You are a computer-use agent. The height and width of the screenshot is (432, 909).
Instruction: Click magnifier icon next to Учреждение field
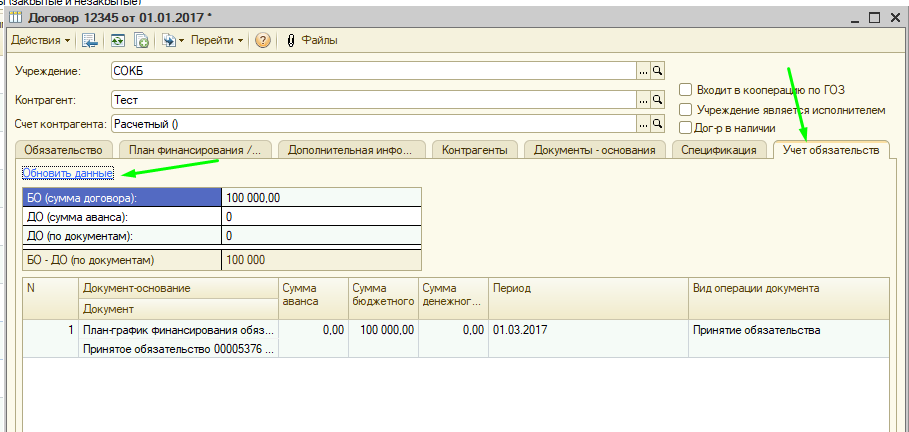pos(658,71)
